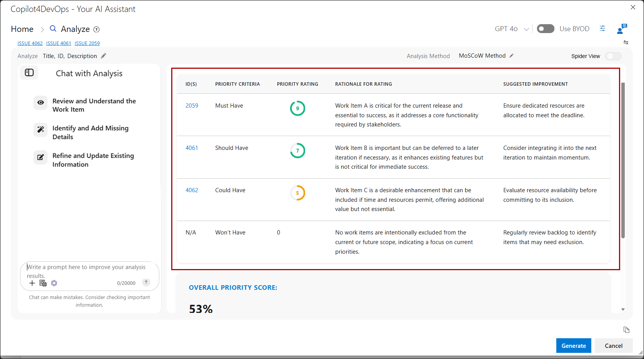Send prompt with the up arrow icon
This screenshot has width=644, height=359.
(146, 282)
